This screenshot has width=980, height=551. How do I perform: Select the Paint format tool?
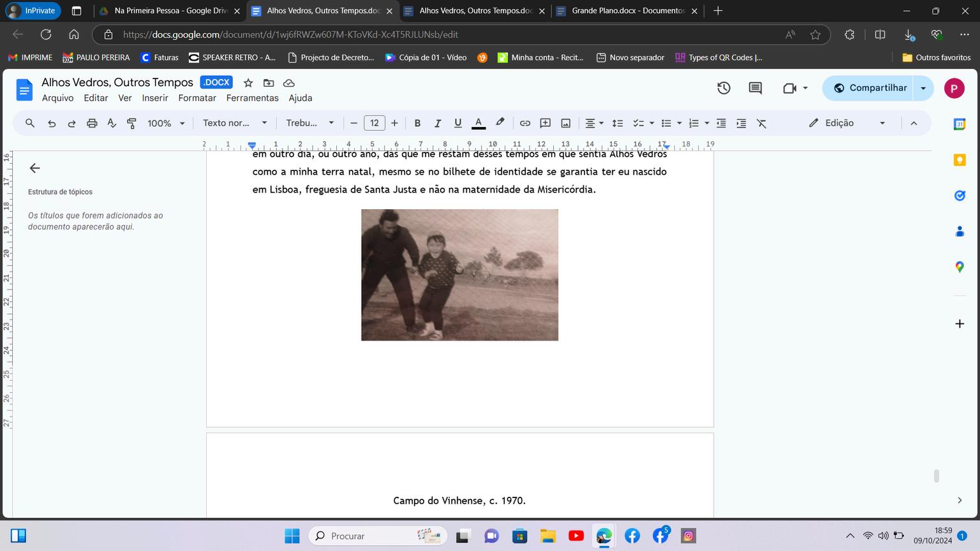tap(132, 123)
